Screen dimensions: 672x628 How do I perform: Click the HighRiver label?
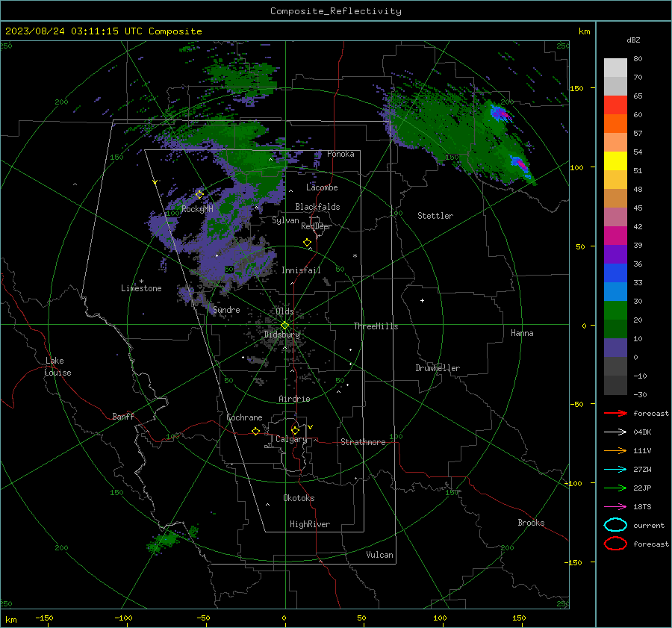coord(310,524)
